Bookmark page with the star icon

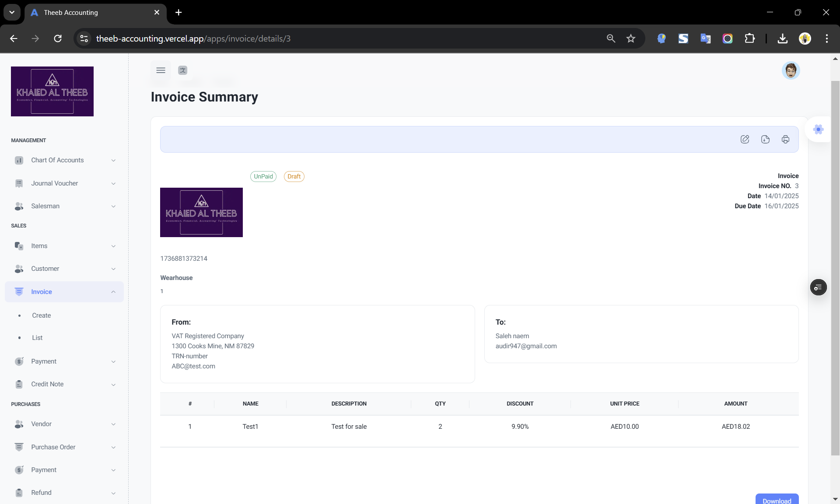coord(630,38)
